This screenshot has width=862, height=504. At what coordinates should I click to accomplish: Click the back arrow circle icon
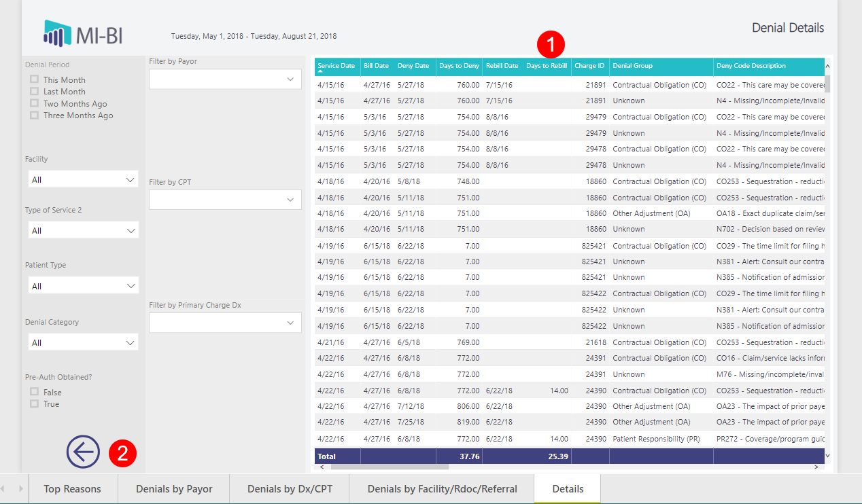coord(83,452)
